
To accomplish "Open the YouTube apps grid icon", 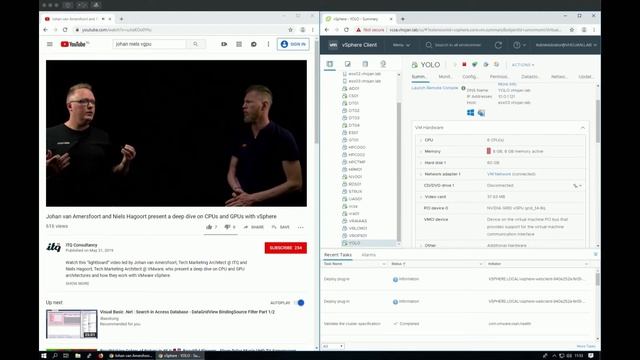I will [239, 44].
